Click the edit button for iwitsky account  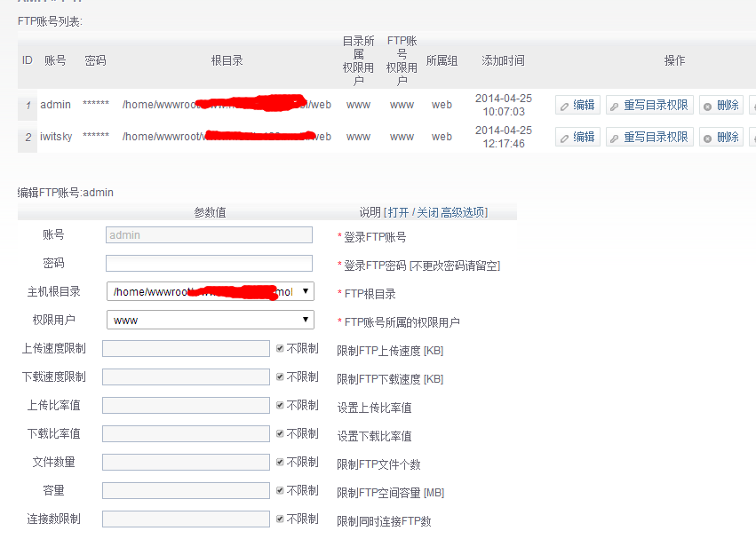[x=577, y=137]
